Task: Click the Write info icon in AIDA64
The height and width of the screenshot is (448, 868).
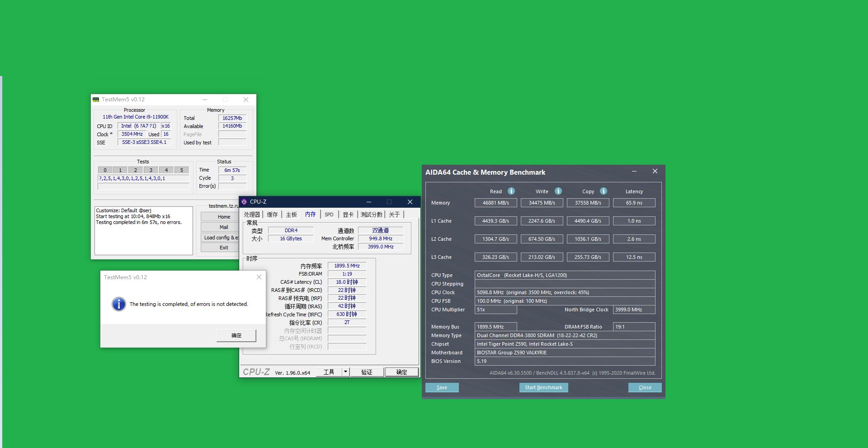Action: [x=558, y=191]
